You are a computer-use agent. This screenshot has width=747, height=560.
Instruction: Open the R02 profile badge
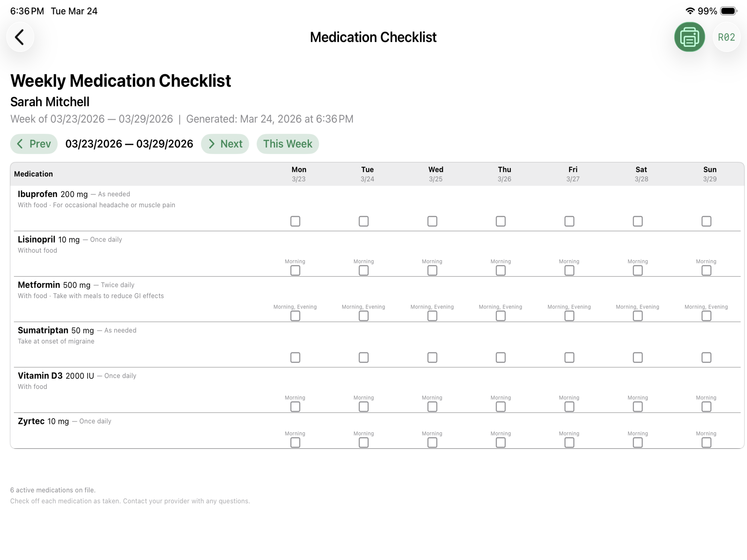click(726, 37)
